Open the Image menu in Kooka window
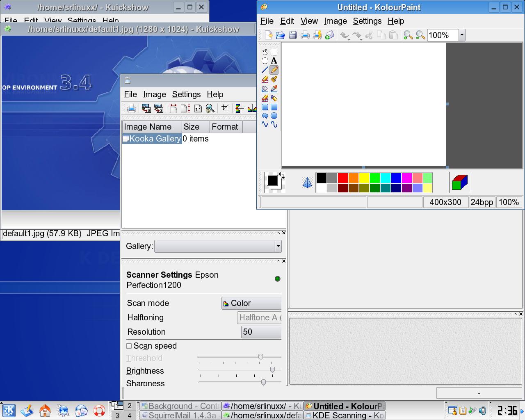The image size is (525, 420). coord(155,94)
